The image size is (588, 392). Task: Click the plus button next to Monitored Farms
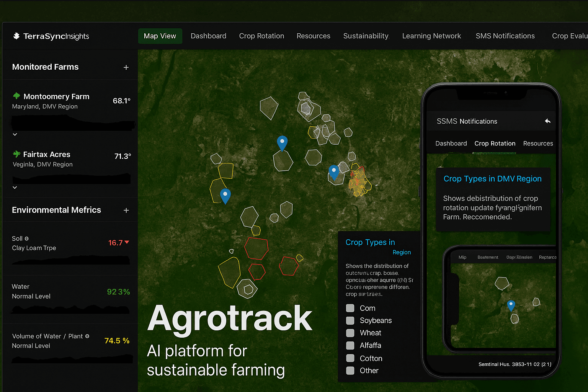coord(126,67)
